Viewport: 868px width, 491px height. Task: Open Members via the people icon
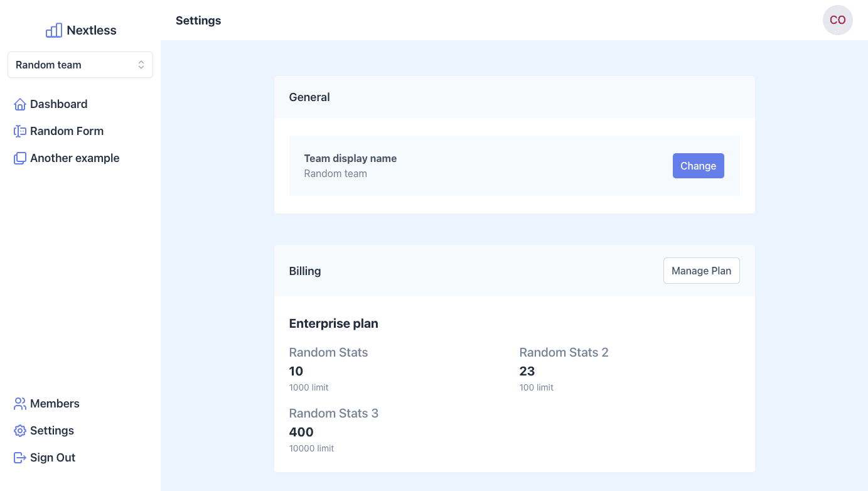pyautogui.click(x=19, y=403)
